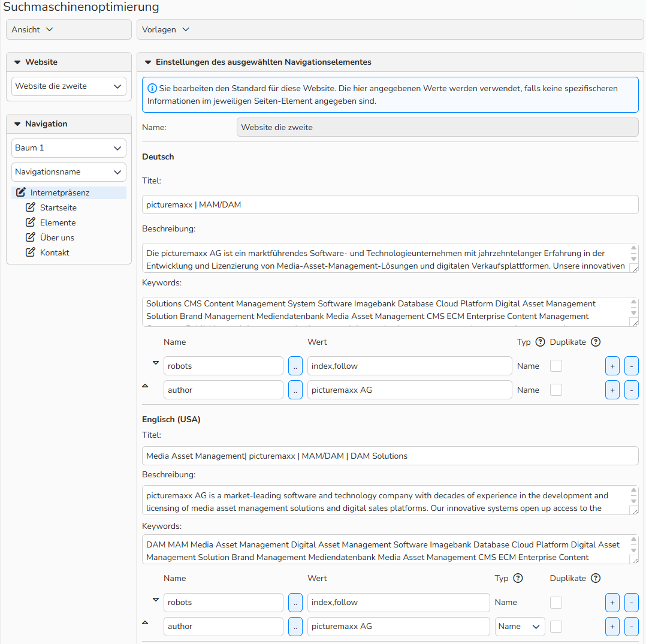Toggle Duplikate checkbox for Deutsch robots

click(x=556, y=366)
